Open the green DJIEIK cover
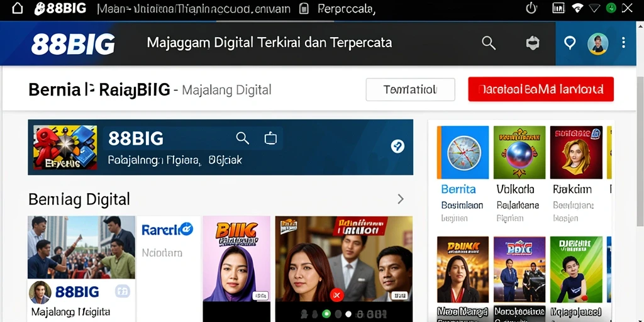 [x=576, y=269]
